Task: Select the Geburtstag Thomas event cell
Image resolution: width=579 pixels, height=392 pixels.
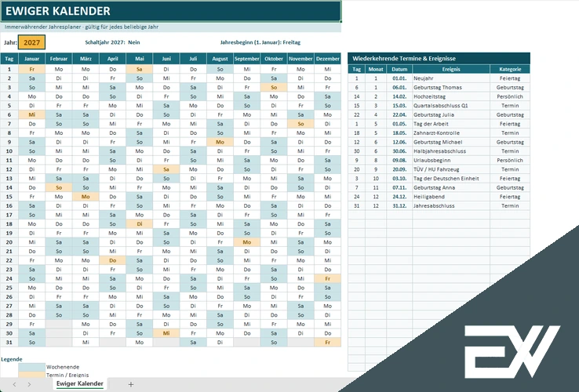Action: 451,88
